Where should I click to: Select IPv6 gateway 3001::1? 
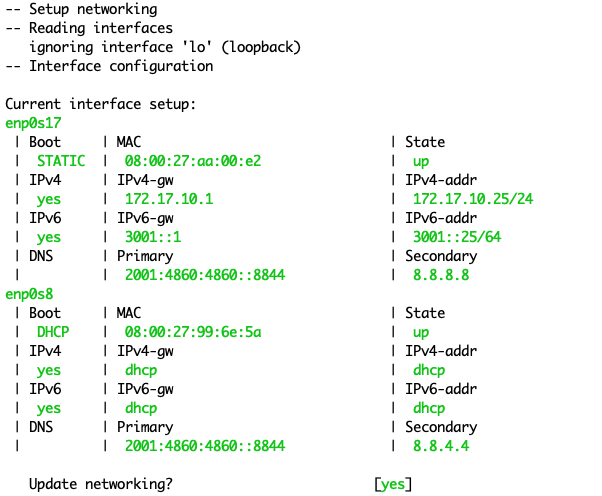click(153, 237)
